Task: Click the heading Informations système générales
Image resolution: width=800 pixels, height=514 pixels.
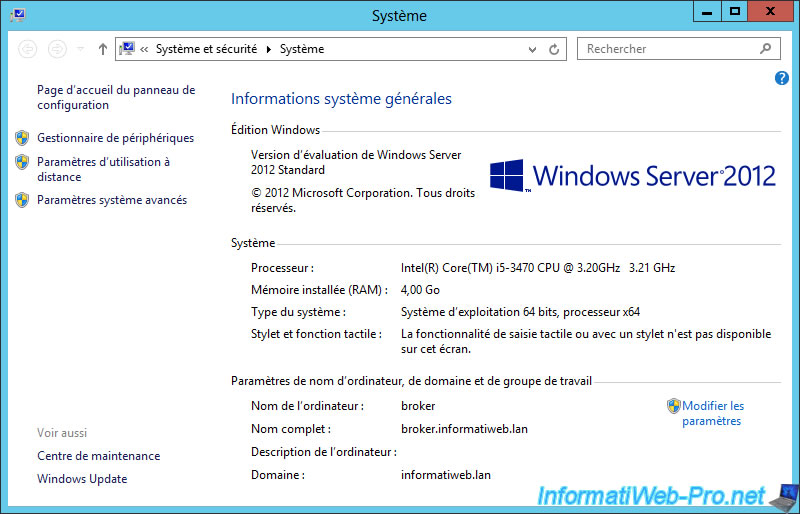Action: tap(341, 99)
